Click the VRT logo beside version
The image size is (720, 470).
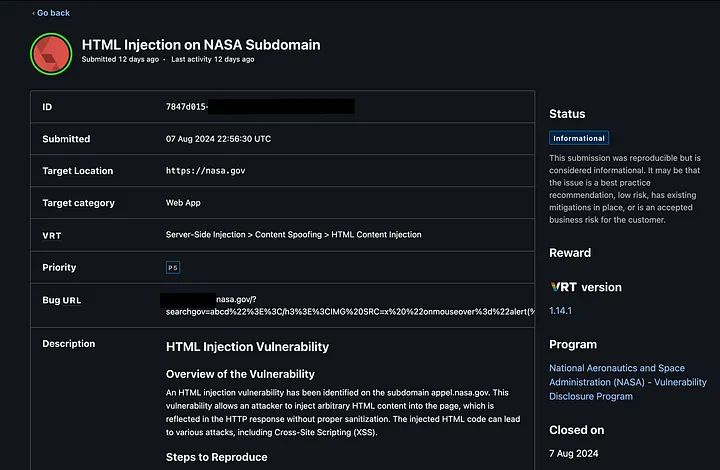point(562,287)
